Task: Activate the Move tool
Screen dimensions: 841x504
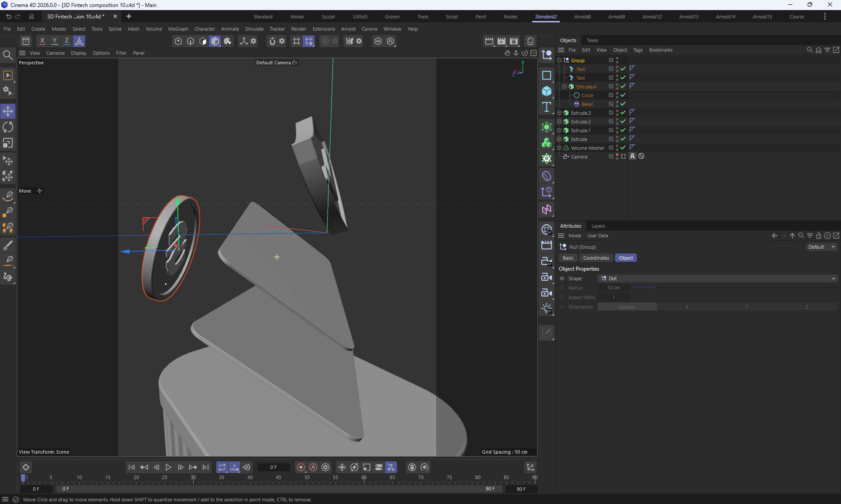Action: pyautogui.click(x=8, y=111)
